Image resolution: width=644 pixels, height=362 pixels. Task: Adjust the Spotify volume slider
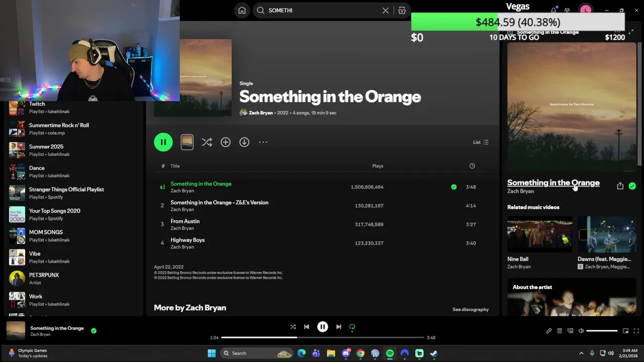pyautogui.click(x=602, y=331)
